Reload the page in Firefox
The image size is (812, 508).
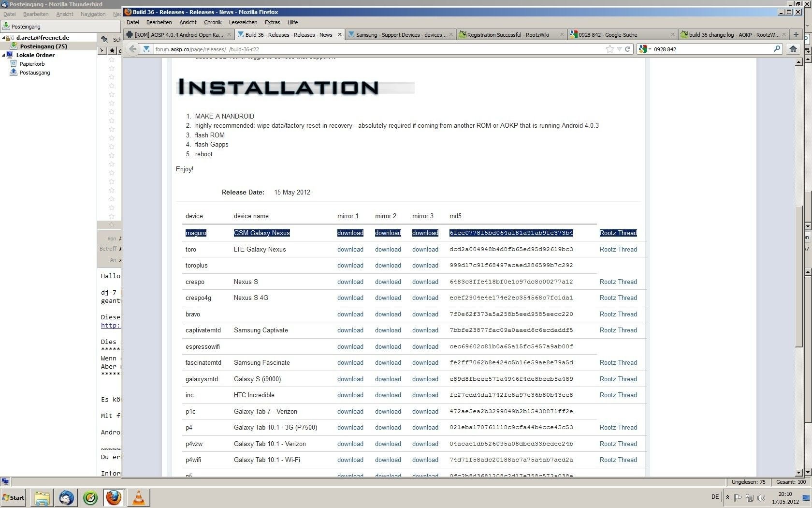click(x=627, y=49)
